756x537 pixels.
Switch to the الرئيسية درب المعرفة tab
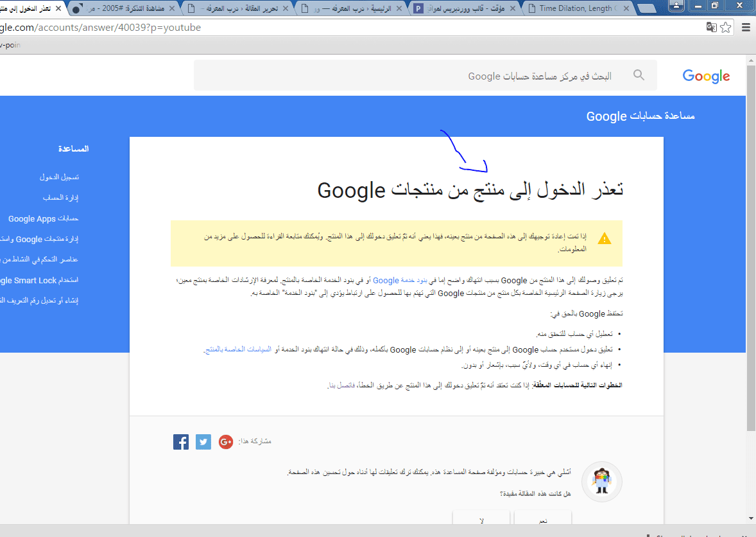(352, 8)
